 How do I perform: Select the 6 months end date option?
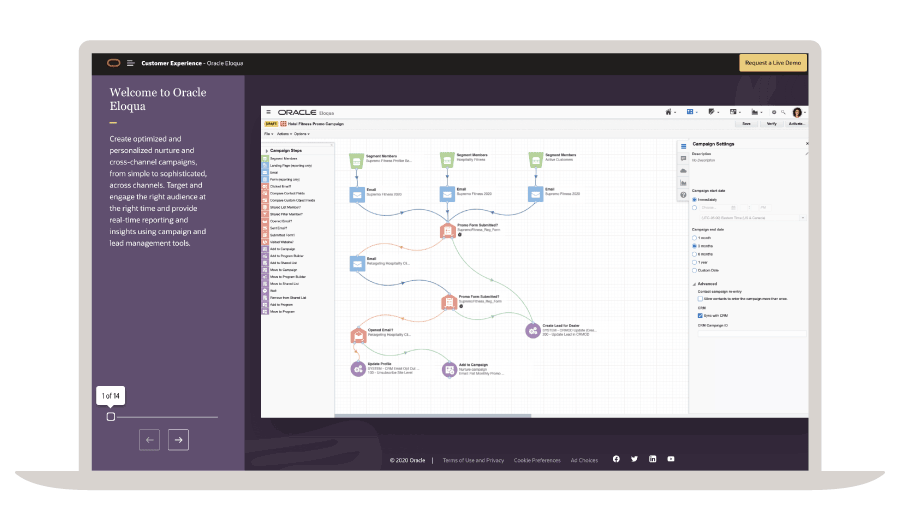pyautogui.click(x=695, y=254)
